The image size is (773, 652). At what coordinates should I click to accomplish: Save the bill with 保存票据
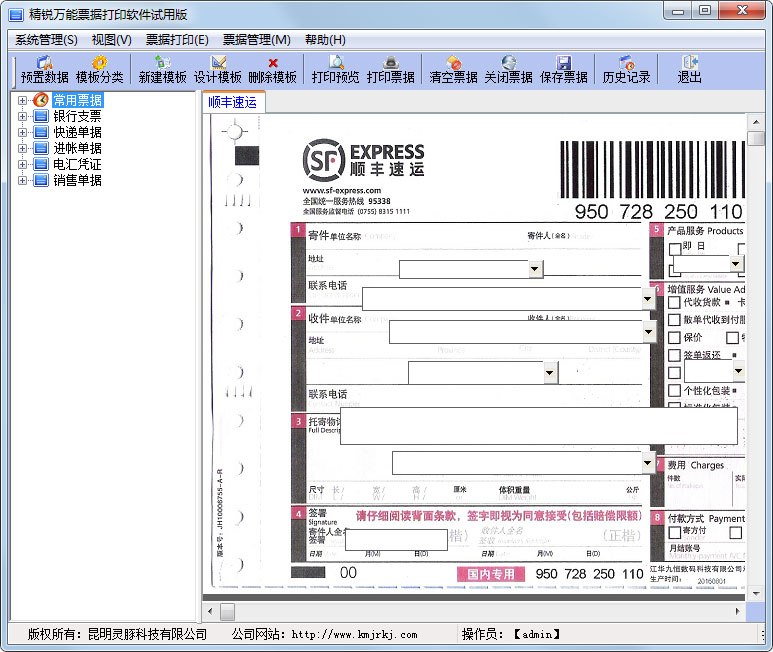tap(563, 70)
